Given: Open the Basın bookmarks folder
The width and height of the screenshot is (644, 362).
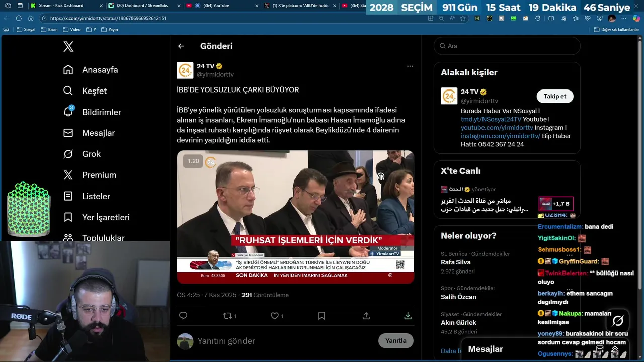Looking at the screenshot, I should 49,30.
